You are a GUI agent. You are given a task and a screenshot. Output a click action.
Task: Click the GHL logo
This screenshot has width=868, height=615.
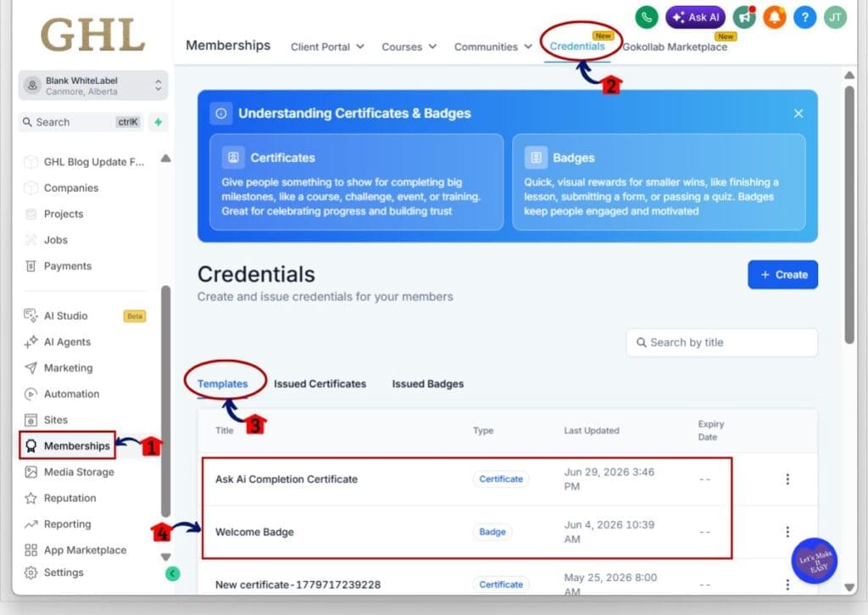click(x=93, y=35)
